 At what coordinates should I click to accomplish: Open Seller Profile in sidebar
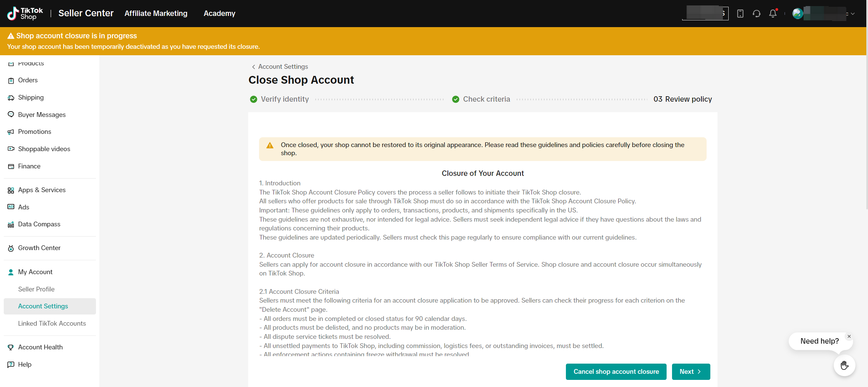36,289
